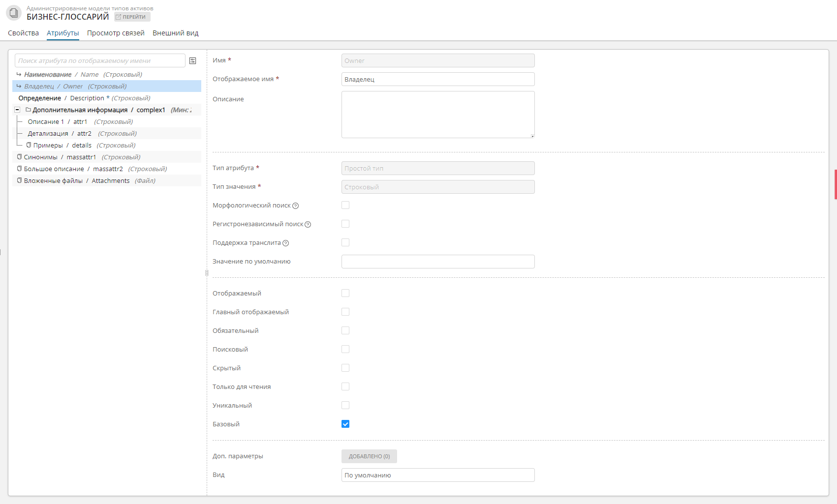Click the inherited arrow icon beside Наименование
This screenshot has width=837, height=504.
click(19, 74)
